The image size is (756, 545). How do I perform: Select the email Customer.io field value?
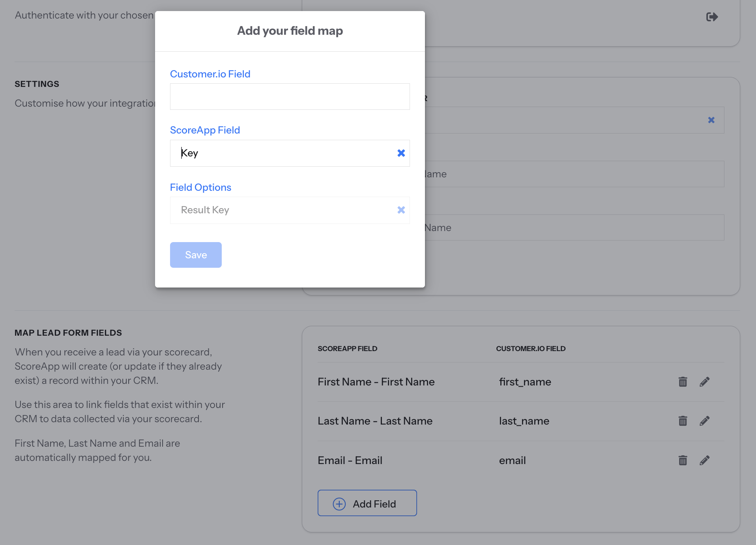[512, 460]
